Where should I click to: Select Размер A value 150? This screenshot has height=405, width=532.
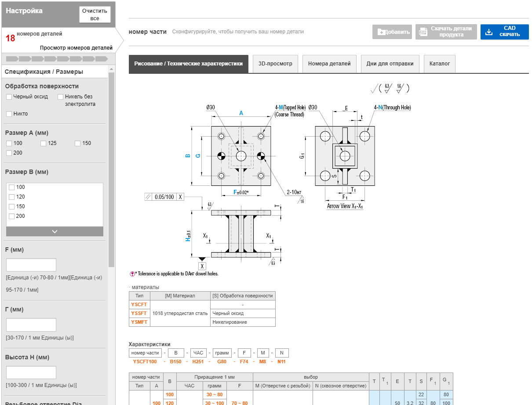click(x=78, y=143)
